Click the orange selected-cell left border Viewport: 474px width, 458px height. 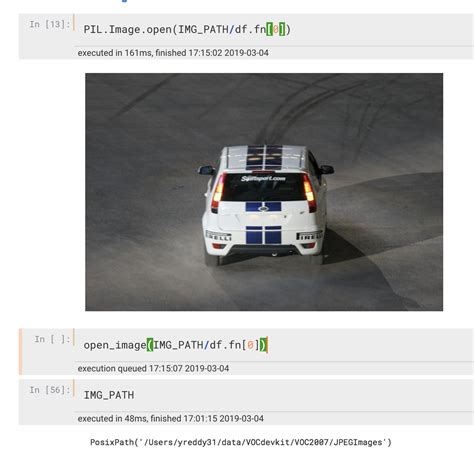[x=21, y=352]
